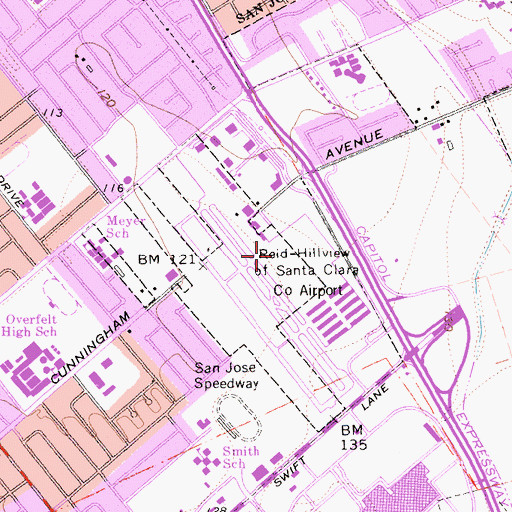Click the Reid-Hillview airport name label
Viewport: 512px width, 512px height.
305,253
